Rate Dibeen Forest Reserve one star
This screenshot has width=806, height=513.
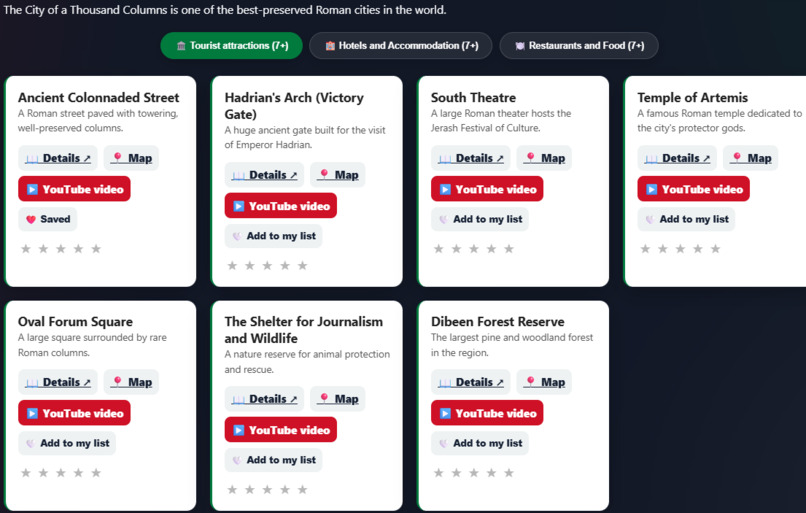(x=438, y=473)
